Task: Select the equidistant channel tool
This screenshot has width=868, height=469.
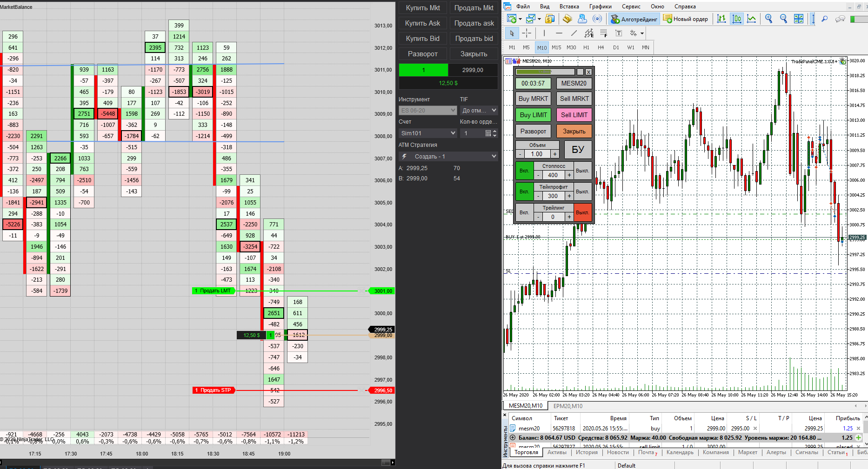Action: point(589,33)
